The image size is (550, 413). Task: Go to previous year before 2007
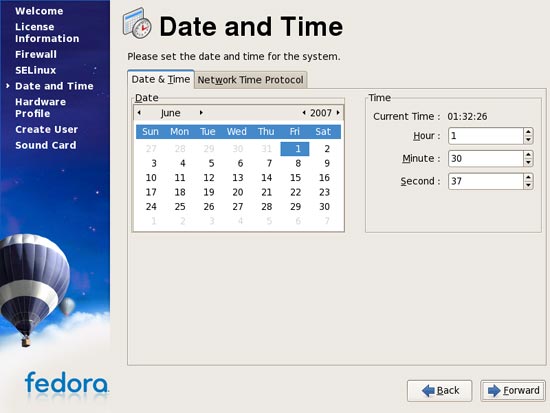[x=304, y=113]
